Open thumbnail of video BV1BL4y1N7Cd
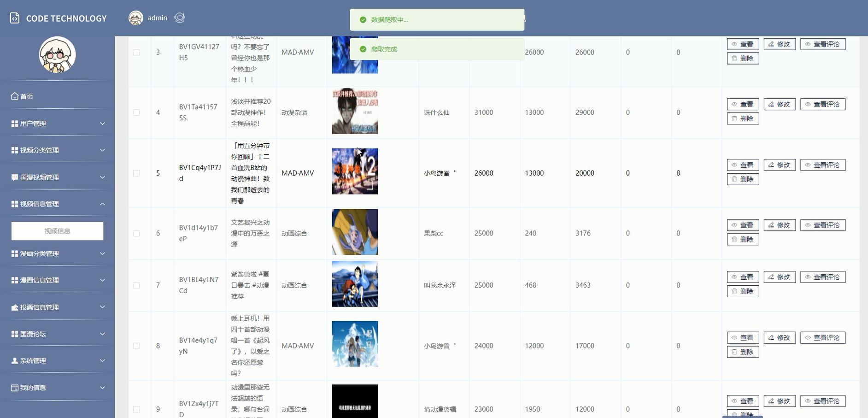This screenshot has height=418, width=868. point(355,284)
